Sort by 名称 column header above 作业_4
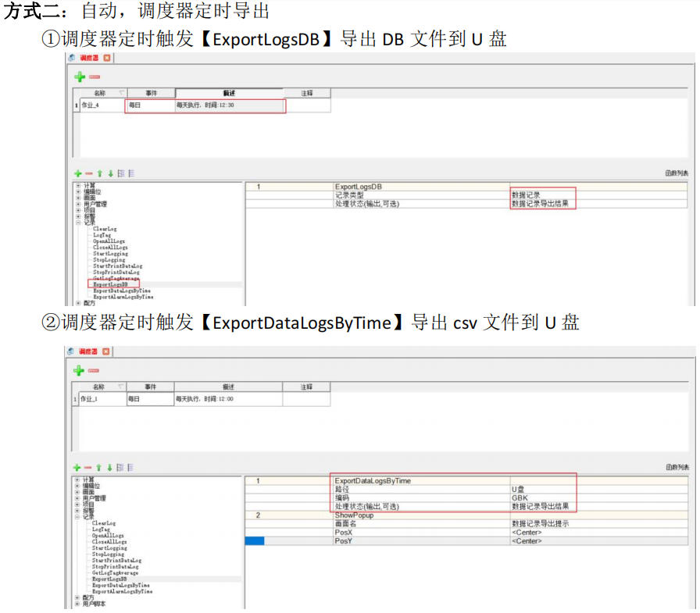Image resolution: width=700 pixels, height=613 pixels. coord(100,93)
